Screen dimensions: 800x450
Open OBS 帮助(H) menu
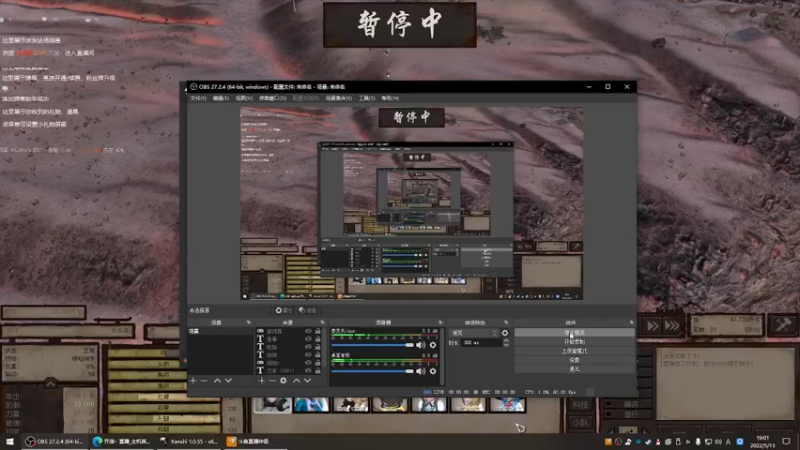click(x=390, y=98)
